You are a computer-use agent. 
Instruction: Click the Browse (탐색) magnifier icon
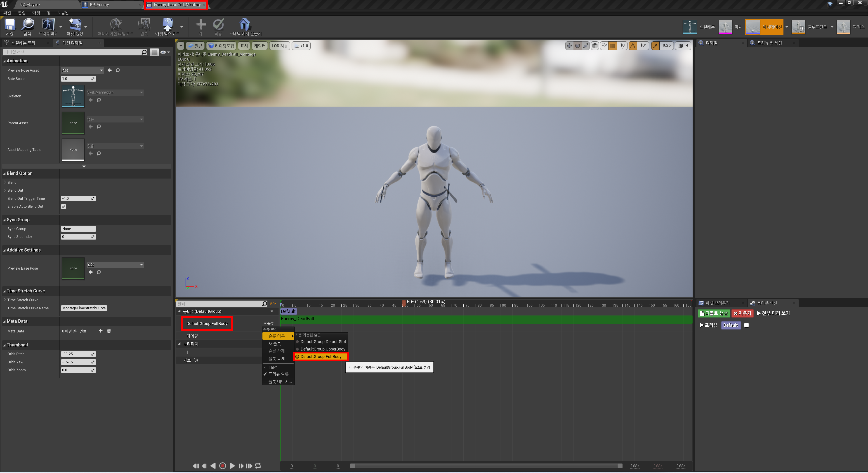27,27
